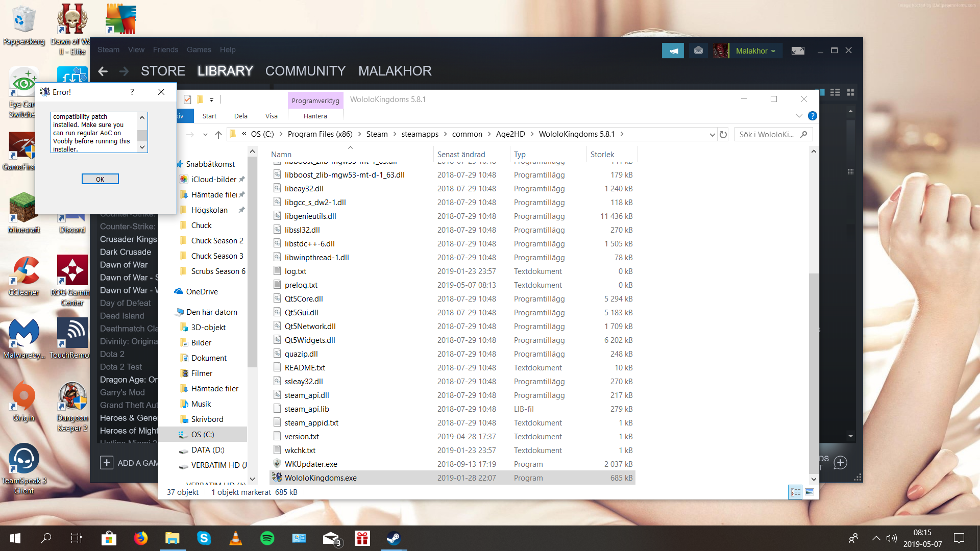Open the Start ribbon tab
Viewport: 980px width, 551px height.
click(x=209, y=116)
